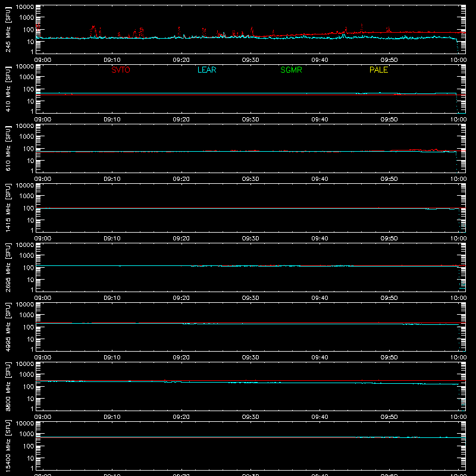The height and width of the screenshot is (476, 476).
Task: Click 09:30 time label below 4995 MHz plot
Action: pos(250,358)
